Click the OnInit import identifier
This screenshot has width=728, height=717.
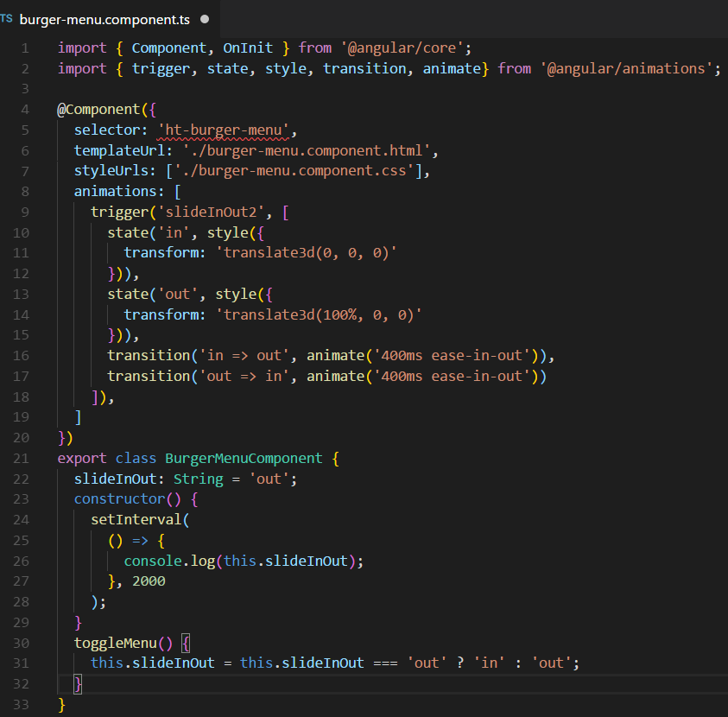pyautogui.click(x=248, y=48)
